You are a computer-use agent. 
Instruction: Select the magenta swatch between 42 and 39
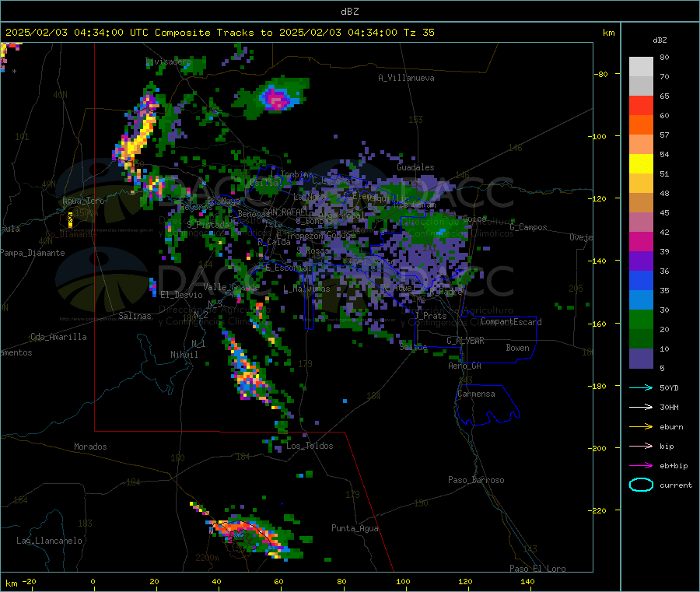(641, 241)
